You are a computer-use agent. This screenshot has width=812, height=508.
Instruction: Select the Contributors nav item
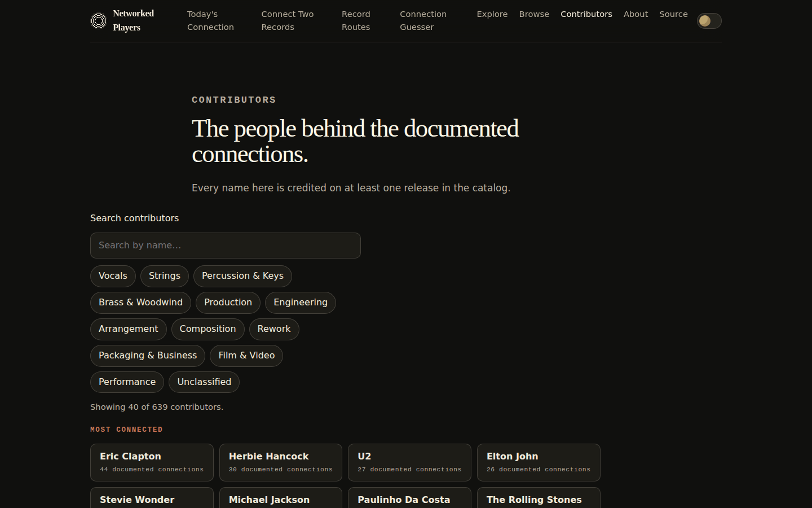point(586,14)
